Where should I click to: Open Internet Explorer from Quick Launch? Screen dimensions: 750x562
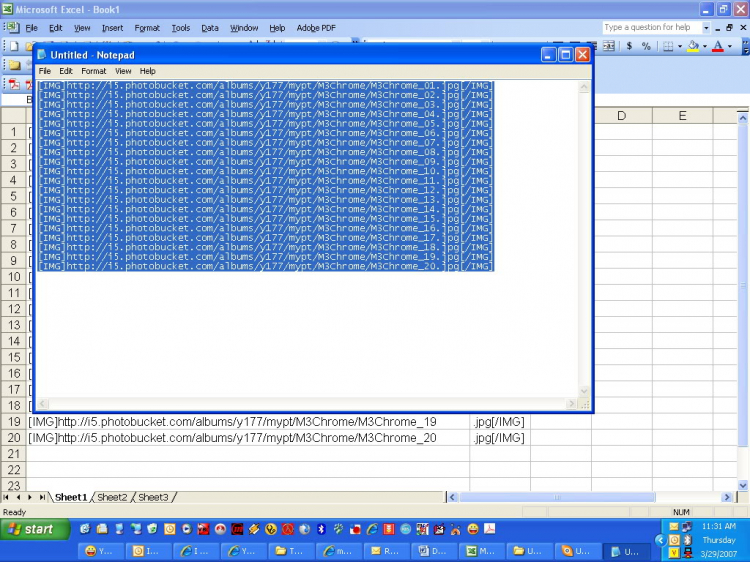(x=372, y=529)
